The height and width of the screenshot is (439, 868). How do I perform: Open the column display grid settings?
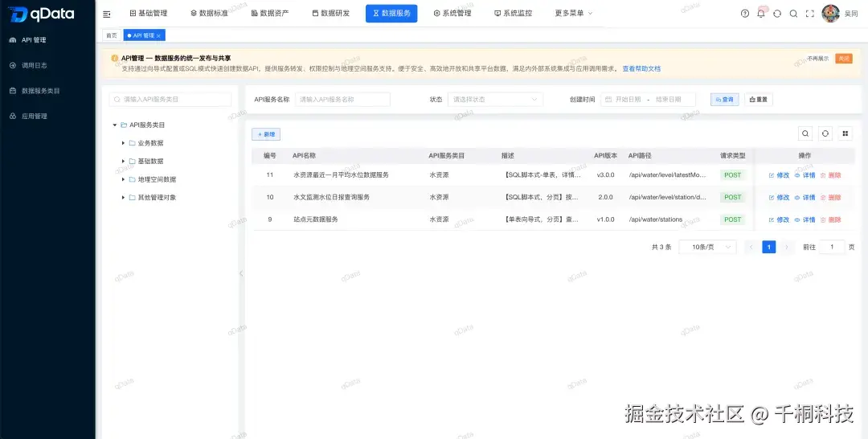pyautogui.click(x=845, y=133)
